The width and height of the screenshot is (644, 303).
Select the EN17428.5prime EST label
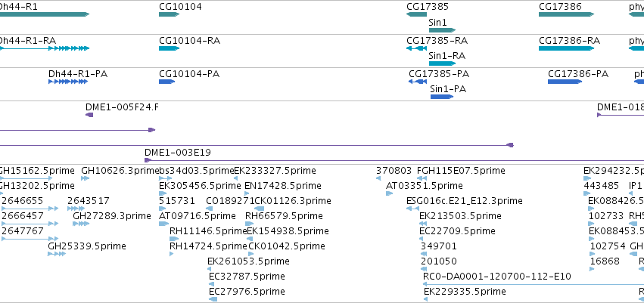pyautogui.click(x=282, y=186)
